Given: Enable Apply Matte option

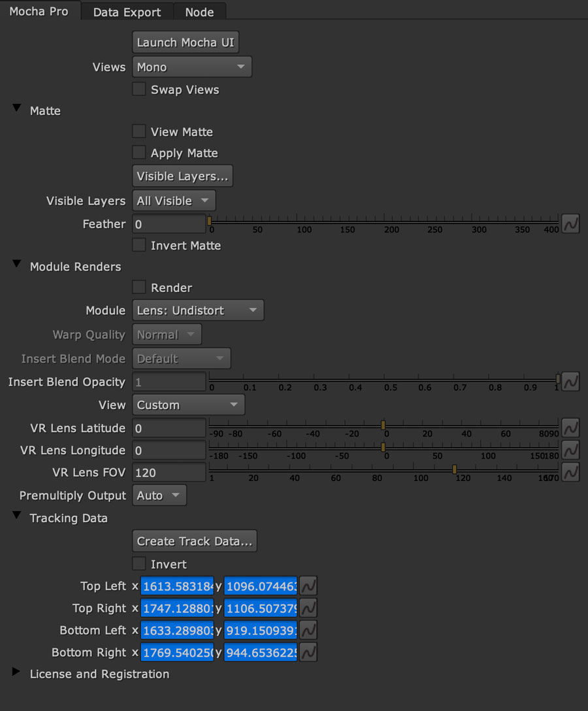Looking at the screenshot, I should point(139,152).
